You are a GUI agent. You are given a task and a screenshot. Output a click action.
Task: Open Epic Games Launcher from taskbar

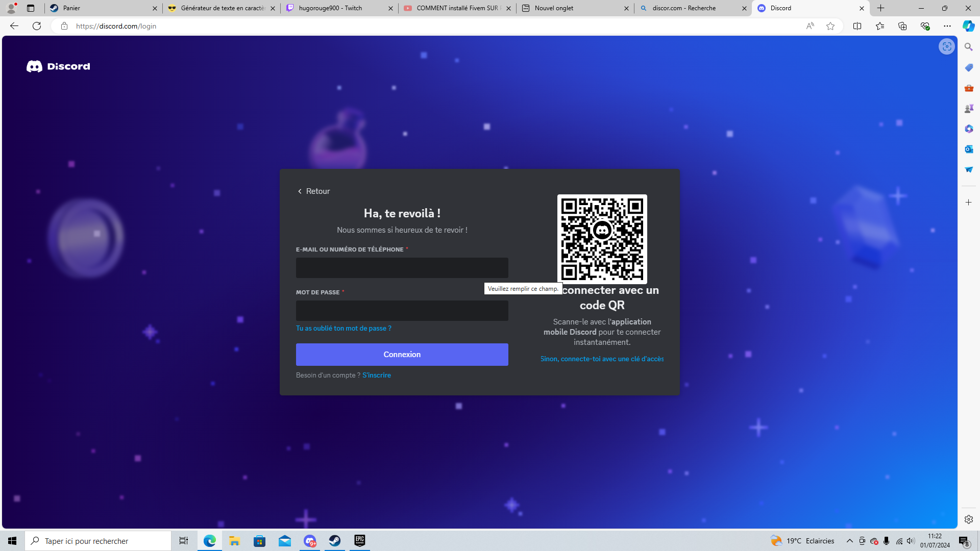point(360,541)
